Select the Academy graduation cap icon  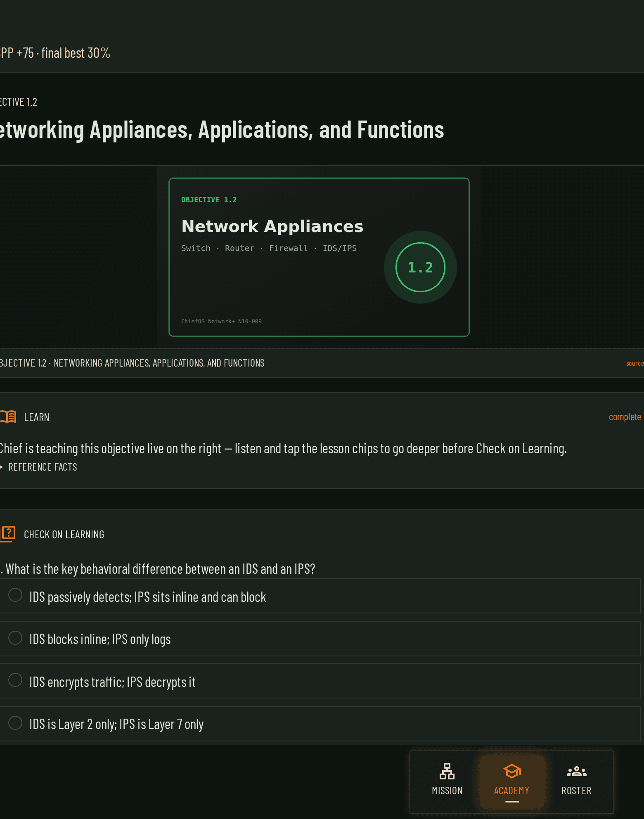512,771
